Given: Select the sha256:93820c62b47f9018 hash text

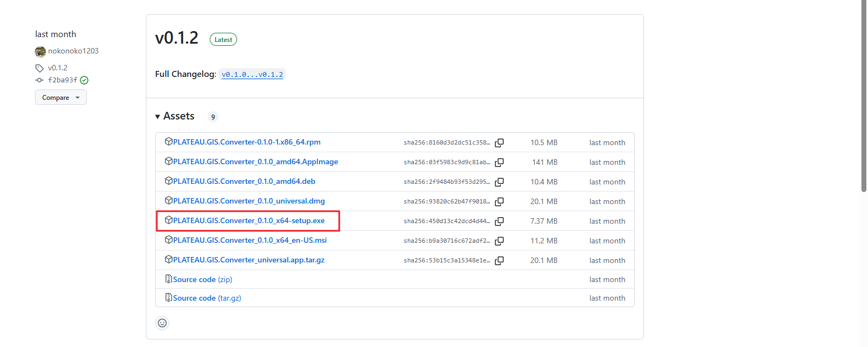Looking at the screenshot, I should (x=447, y=202).
